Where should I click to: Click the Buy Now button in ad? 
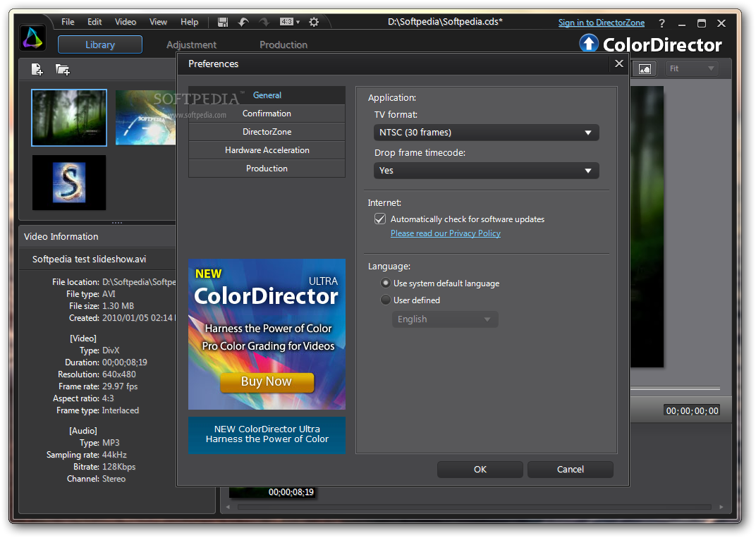pos(267,381)
